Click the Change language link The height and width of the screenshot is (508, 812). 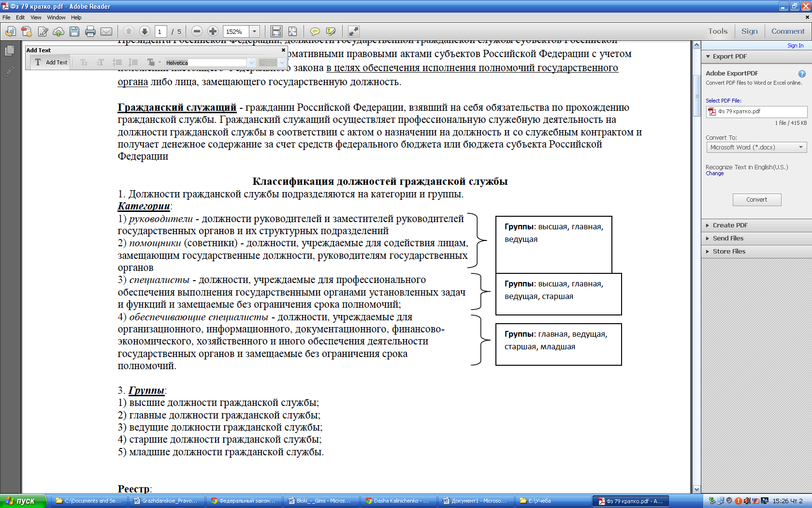pyautogui.click(x=714, y=174)
